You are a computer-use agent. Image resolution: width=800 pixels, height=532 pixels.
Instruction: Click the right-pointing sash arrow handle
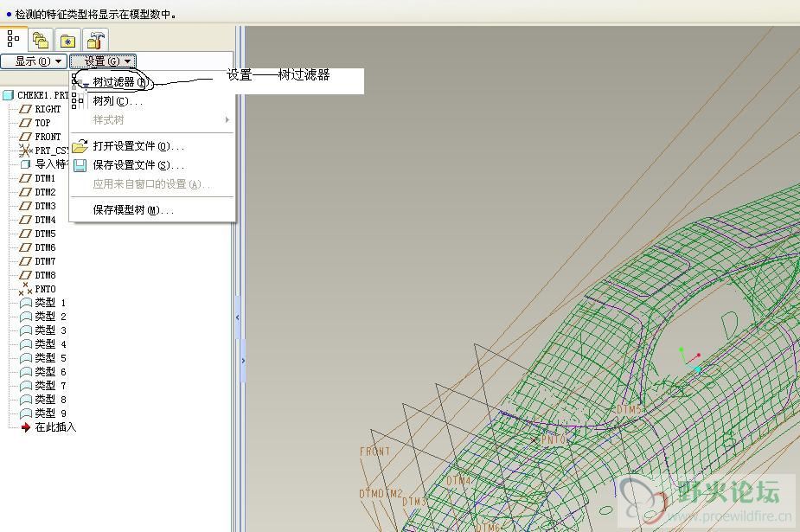243,361
